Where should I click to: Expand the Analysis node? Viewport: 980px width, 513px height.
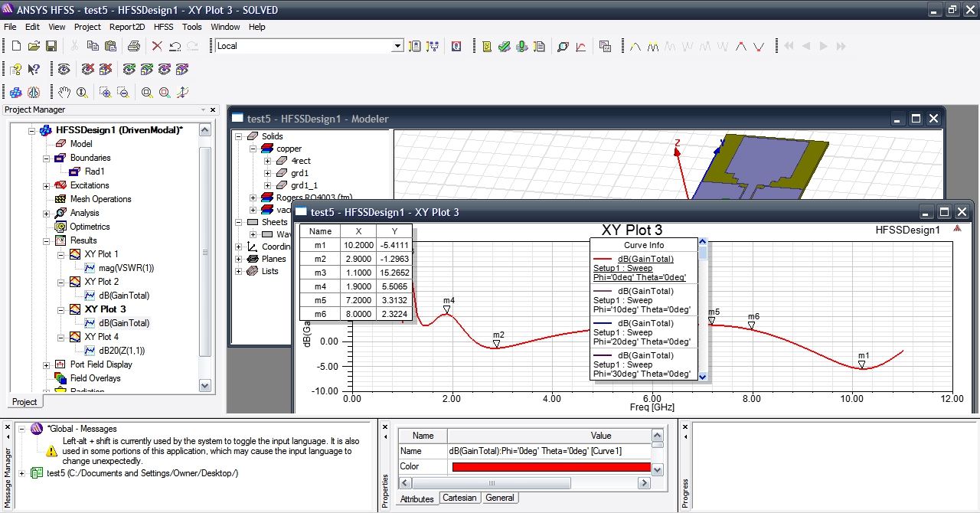(47, 213)
